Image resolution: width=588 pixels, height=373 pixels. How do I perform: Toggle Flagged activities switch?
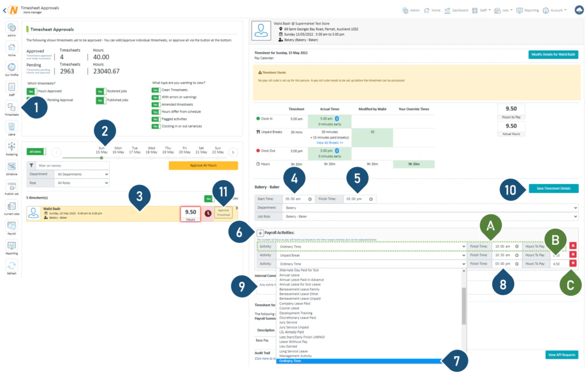coord(156,120)
